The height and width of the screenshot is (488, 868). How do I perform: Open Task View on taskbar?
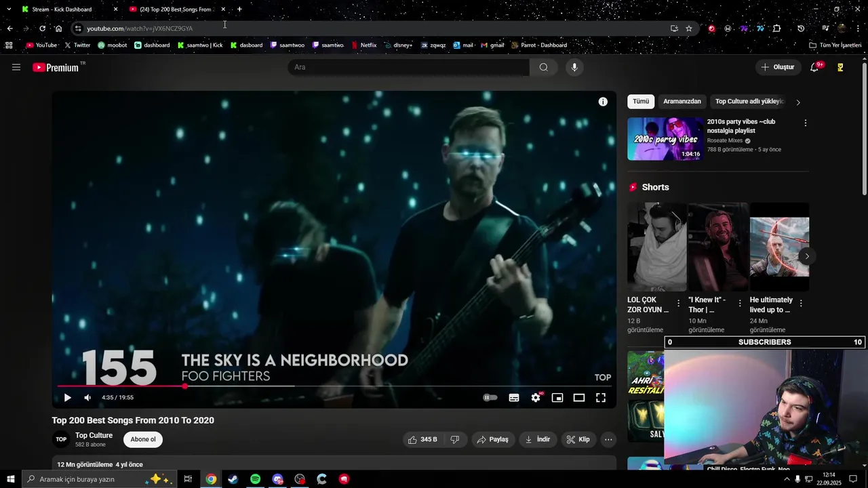point(188,479)
